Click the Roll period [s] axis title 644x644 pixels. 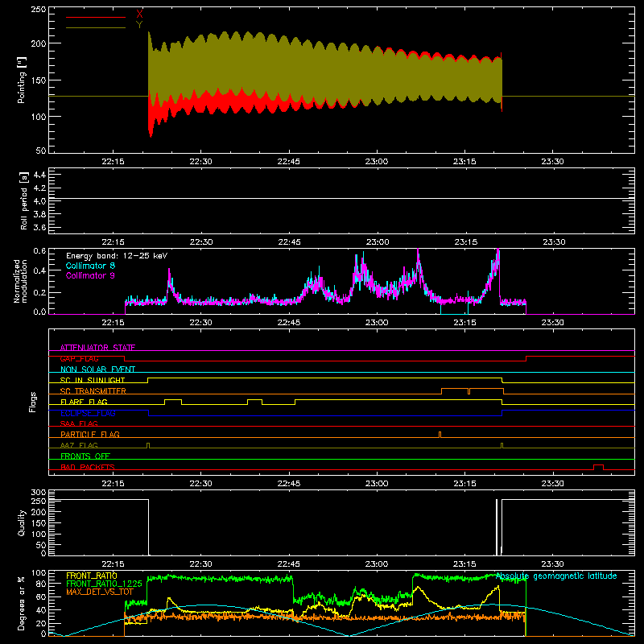pos(24,200)
